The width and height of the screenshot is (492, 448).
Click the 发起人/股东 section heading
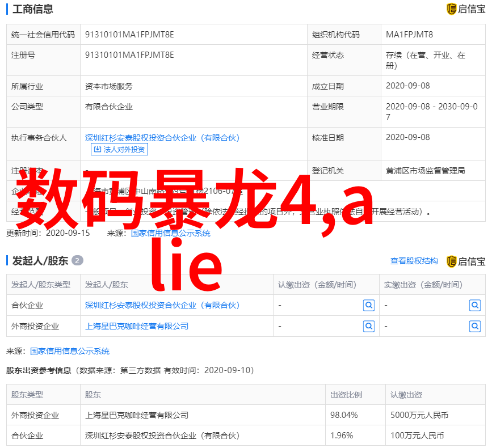[40, 260]
